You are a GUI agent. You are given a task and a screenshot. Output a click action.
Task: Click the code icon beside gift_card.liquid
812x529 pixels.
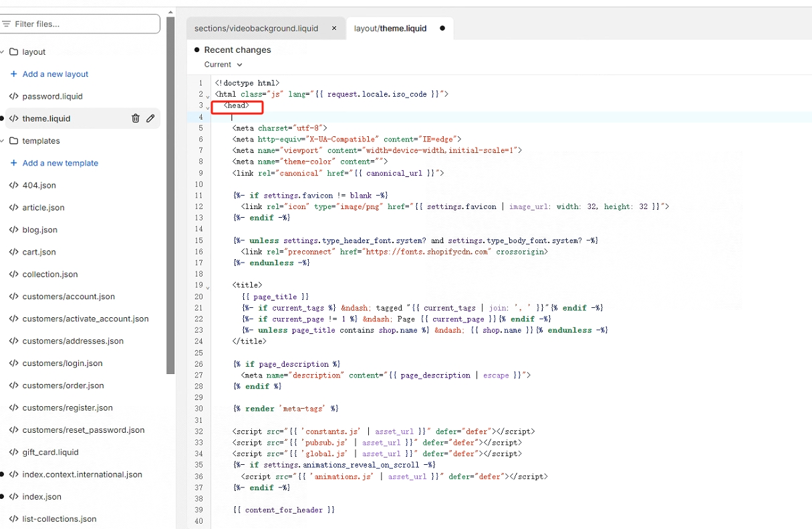click(x=13, y=452)
